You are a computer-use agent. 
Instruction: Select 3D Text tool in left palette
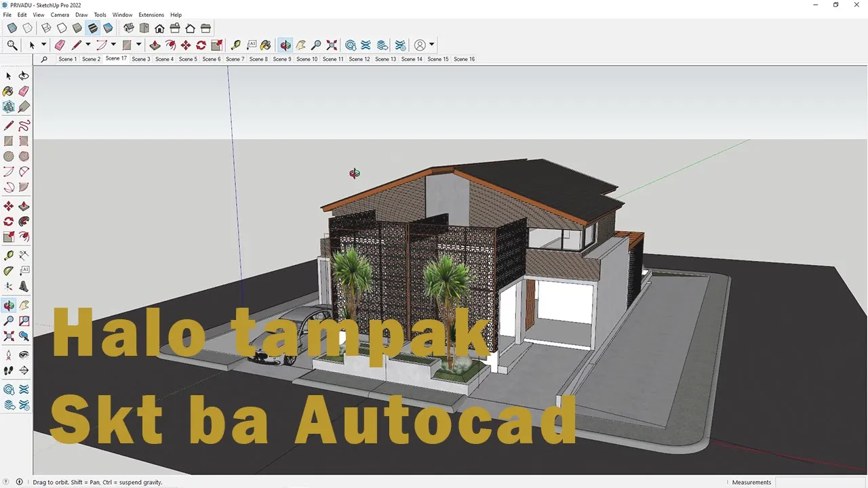tap(24, 287)
